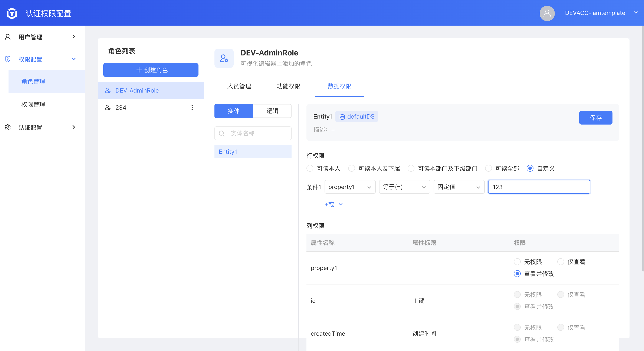
Task: Click the 无权限 radio for id
Action: (517, 294)
